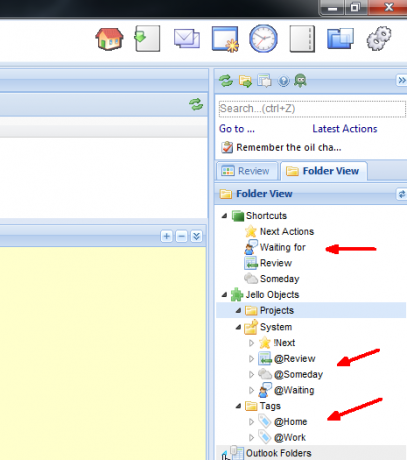
Task: Open the settings gears icon
Action: point(379,39)
